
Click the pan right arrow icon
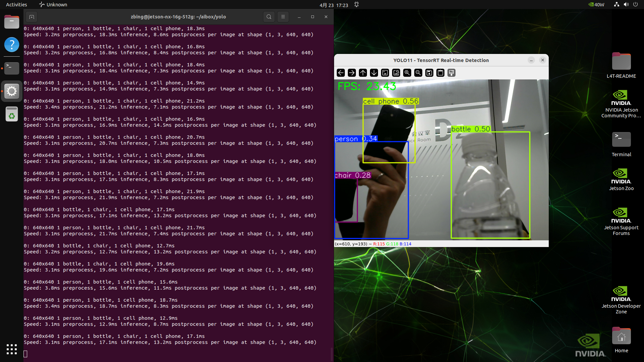(352, 73)
